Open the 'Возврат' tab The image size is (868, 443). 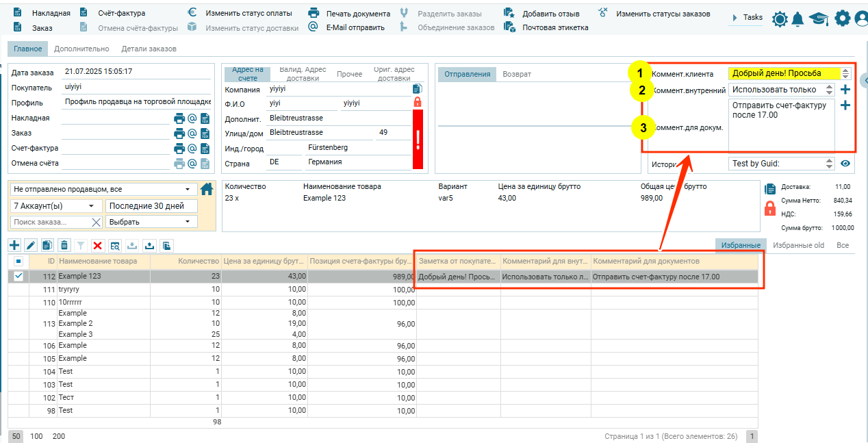coord(517,74)
